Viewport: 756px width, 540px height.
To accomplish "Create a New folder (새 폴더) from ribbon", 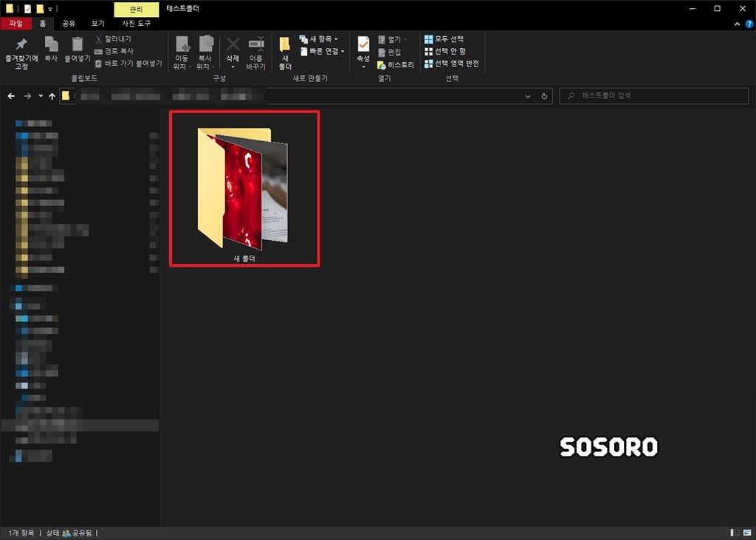I will [285, 53].
